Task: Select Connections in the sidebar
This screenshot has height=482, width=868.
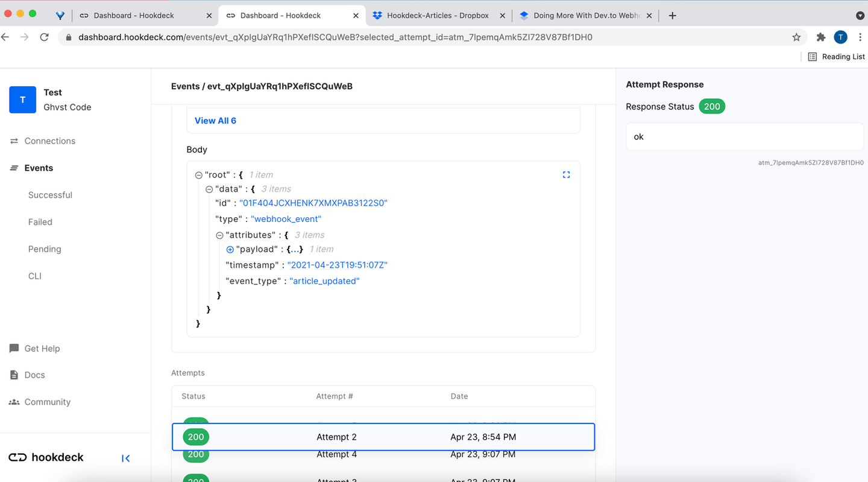Action: [x=49, y=141]
